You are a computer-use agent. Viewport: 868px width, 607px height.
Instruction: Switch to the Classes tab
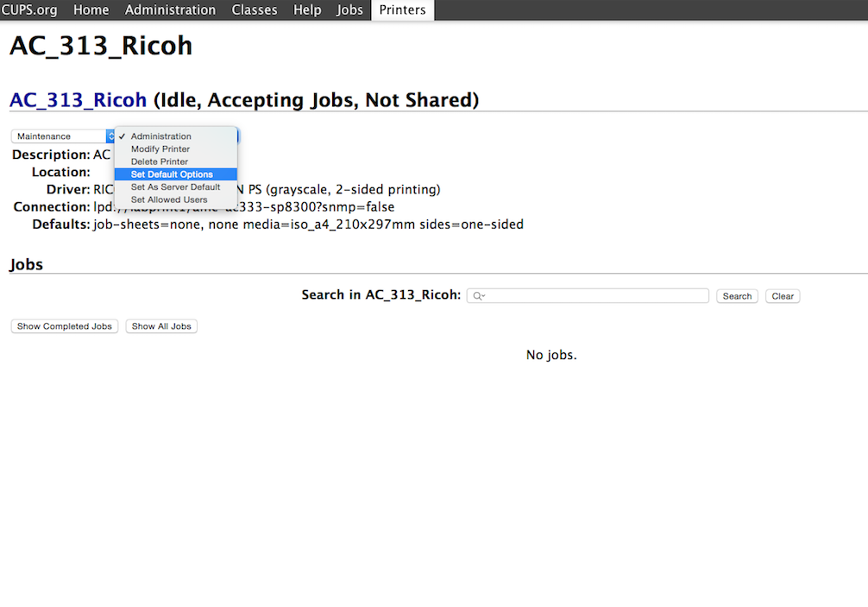(x=254, y=10)
